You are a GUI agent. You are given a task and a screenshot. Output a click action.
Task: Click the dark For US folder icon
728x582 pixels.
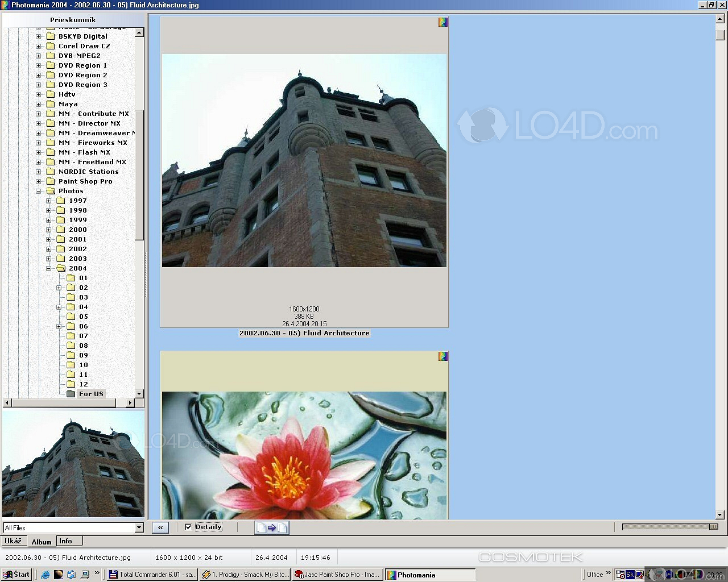coord(71,394)
